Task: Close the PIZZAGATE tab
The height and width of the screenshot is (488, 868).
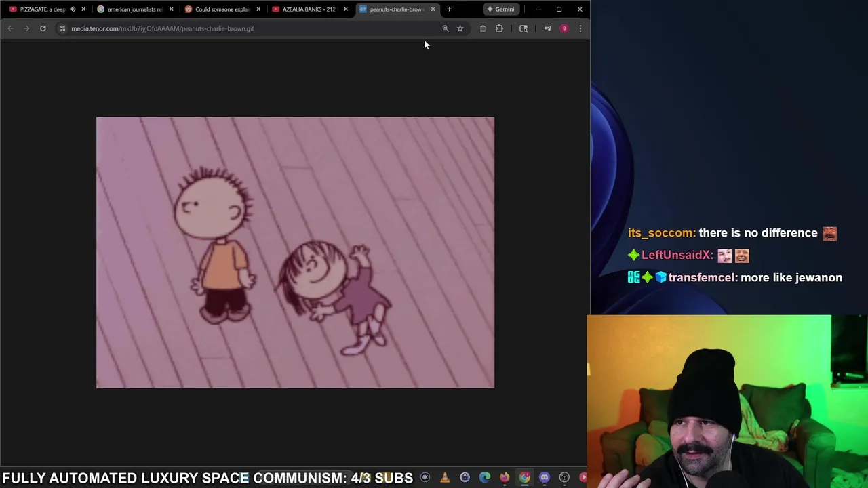Action: (x=83, y=9)
